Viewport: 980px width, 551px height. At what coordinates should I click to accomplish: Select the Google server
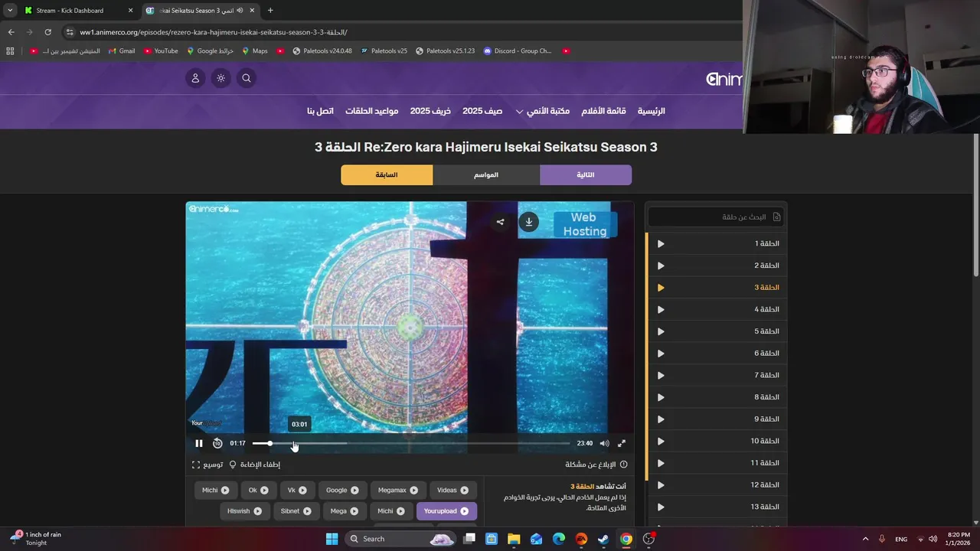pos(342,491)
